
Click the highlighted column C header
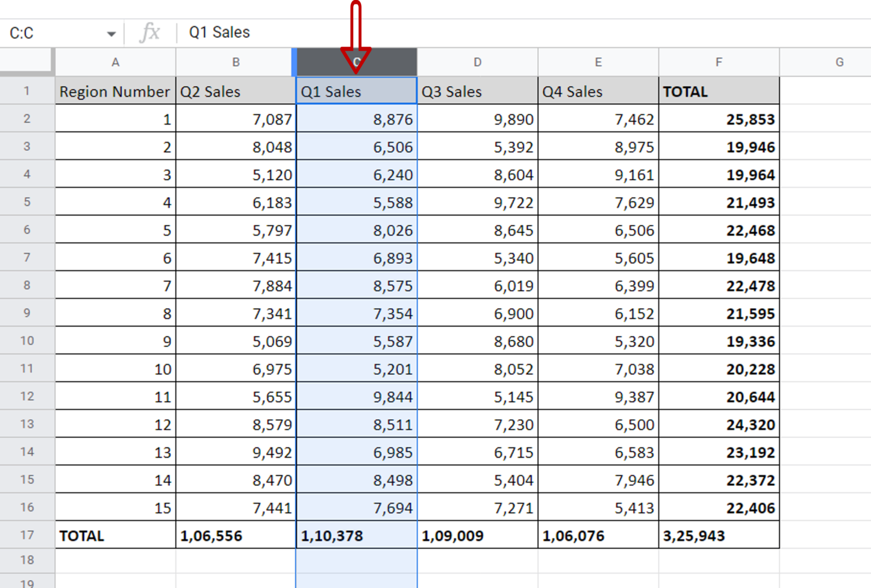(x=374, y=62)
